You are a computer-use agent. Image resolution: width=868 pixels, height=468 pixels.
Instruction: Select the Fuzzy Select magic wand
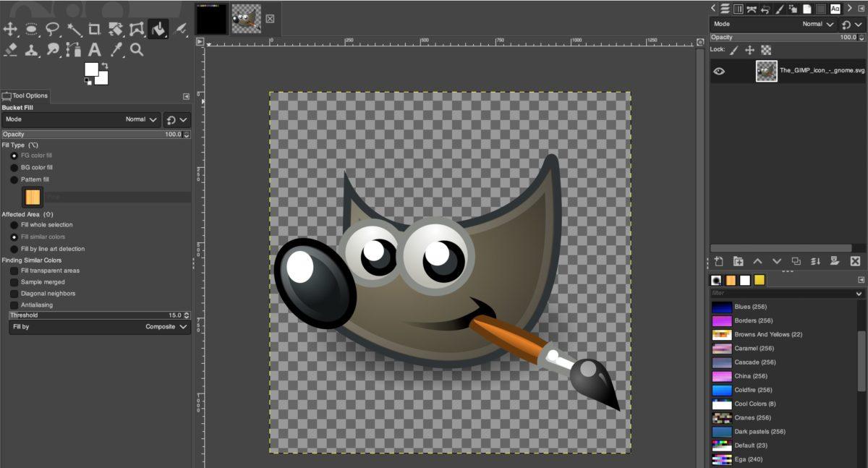(x=75, y=29)
